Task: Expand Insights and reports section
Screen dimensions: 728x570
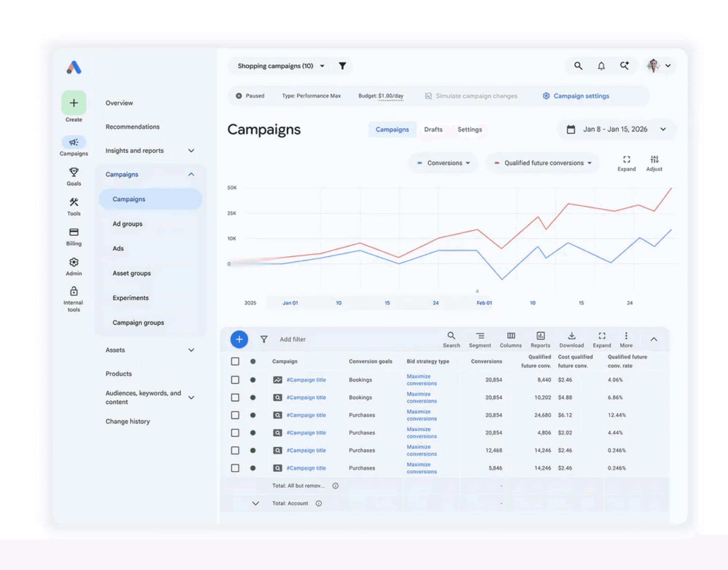Action: [x=191, y=150]
